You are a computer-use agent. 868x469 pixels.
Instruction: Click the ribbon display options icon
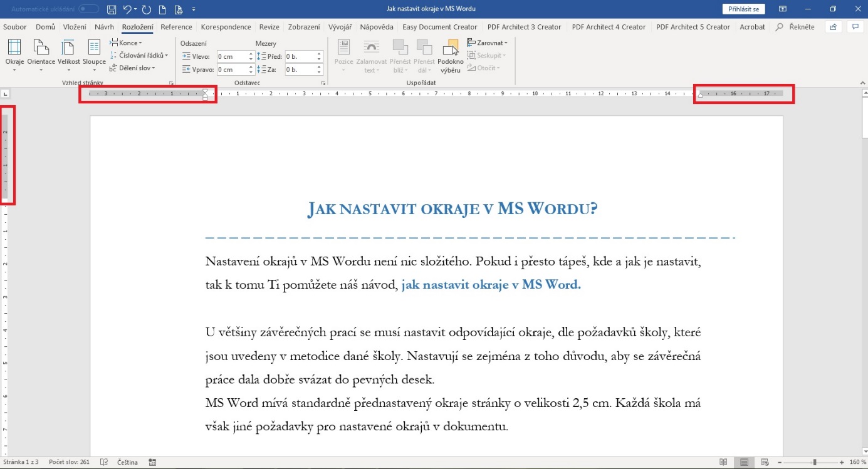tap(783, 9)
